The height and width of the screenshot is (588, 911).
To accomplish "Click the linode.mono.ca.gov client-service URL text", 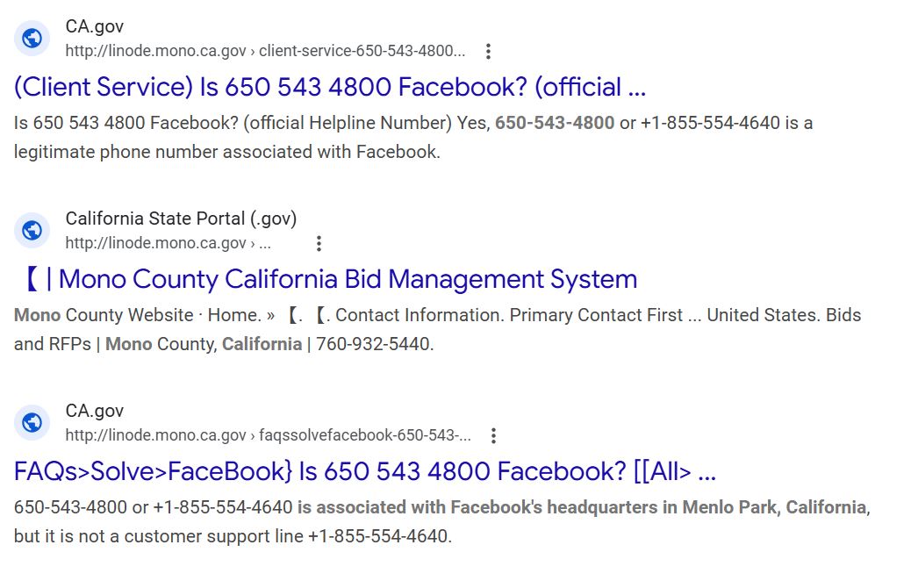I will (x=265, y=51).
